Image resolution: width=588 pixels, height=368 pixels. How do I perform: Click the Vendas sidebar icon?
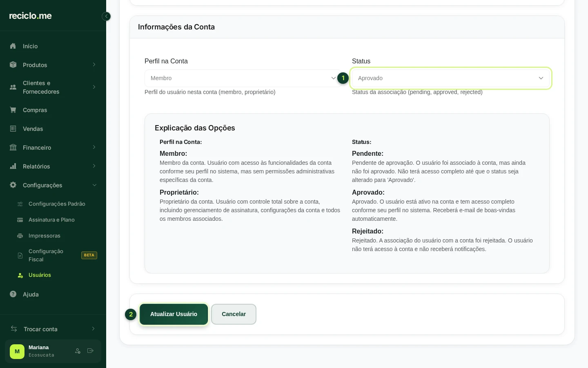pyautogui.click(x=13, y=129)
